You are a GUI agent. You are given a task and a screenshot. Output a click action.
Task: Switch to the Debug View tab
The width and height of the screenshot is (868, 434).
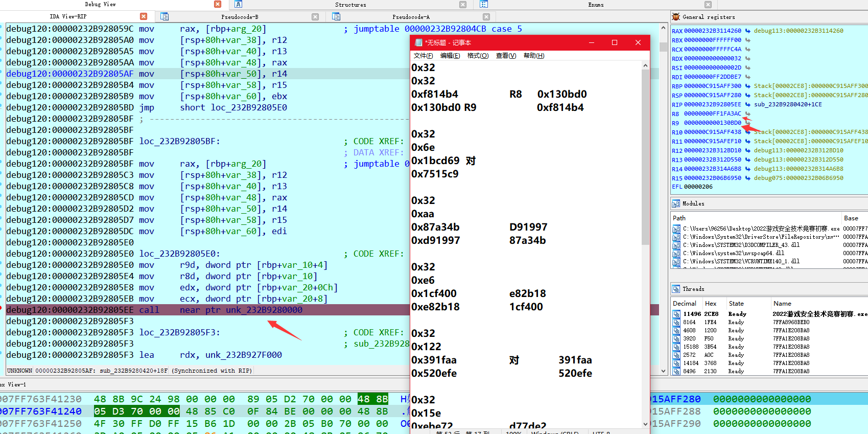coord(100,4)
